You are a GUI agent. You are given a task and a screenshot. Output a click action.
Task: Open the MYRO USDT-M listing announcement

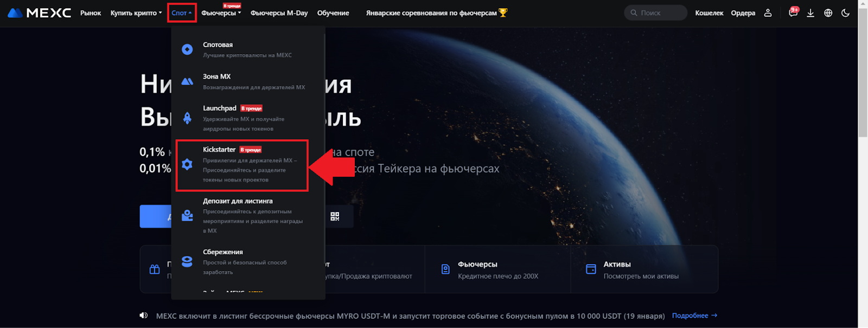point(410,316)
